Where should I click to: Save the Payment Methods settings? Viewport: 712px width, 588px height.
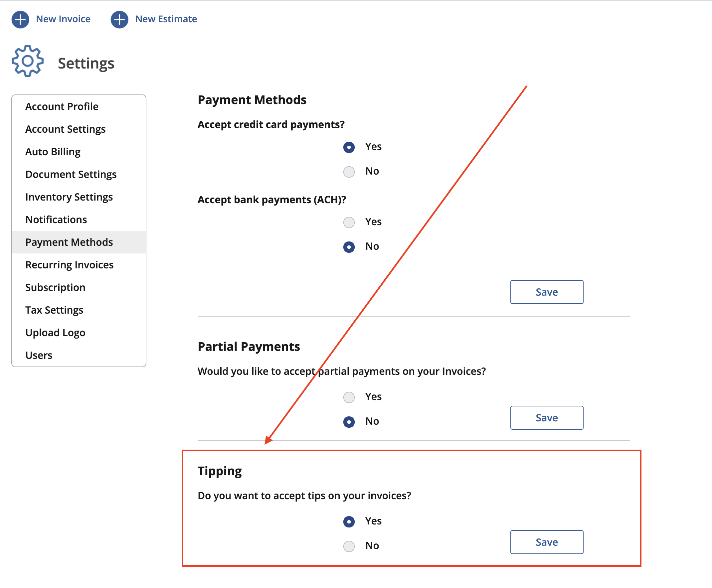[546, 292]
